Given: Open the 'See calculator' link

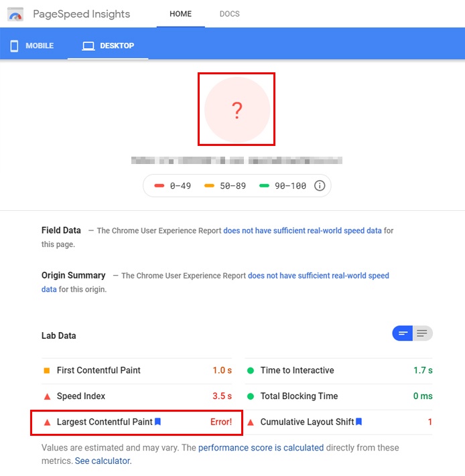Looking at the screenshot, I should click(103, 461).
